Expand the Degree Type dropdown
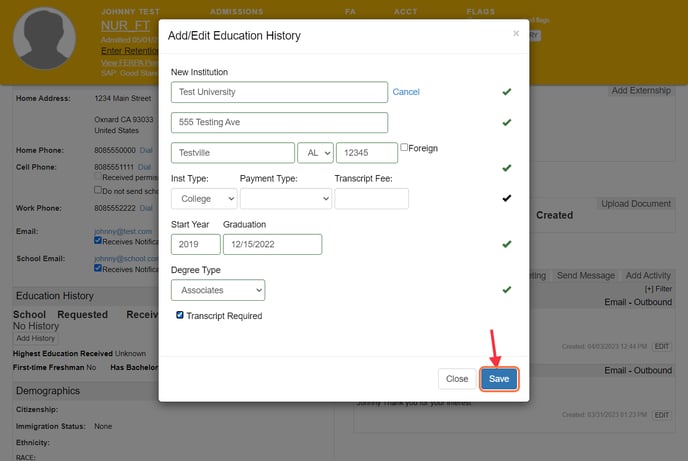 click(218, 290)
